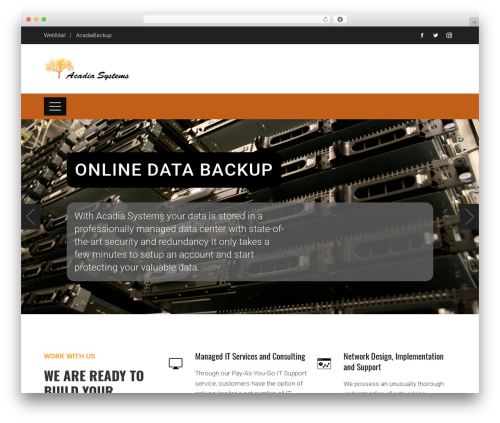
Task: Open the Facebook social icon
Action: tap(422, 35)
